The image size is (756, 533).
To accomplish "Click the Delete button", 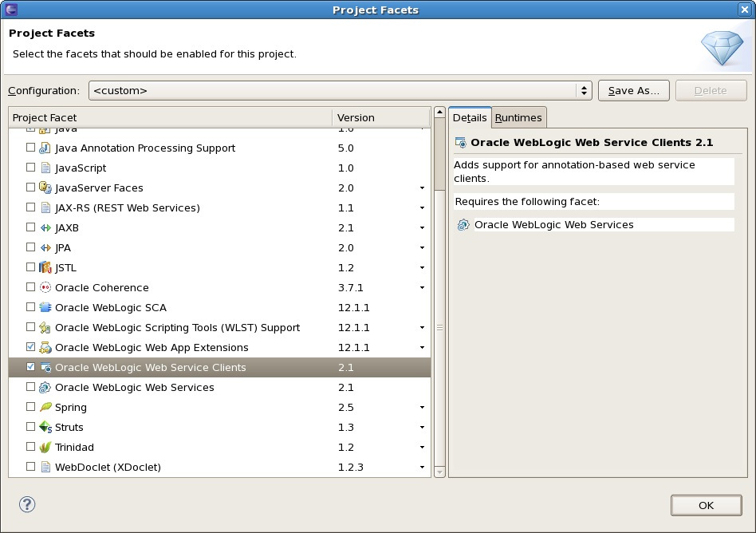I will click(x=711, y=91).
